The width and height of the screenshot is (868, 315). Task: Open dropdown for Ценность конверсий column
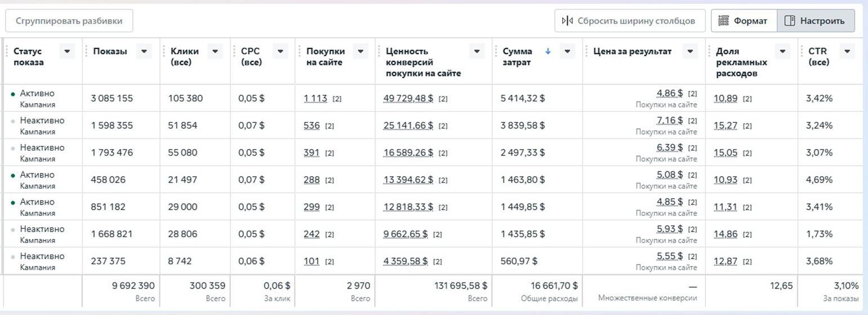pyautogui.click(x=477, y=51)
